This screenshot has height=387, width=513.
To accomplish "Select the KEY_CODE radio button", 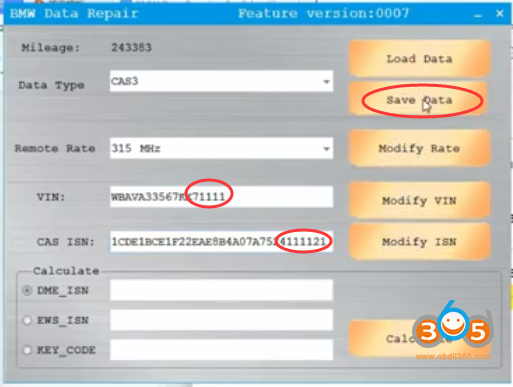I will coord(27,350).
